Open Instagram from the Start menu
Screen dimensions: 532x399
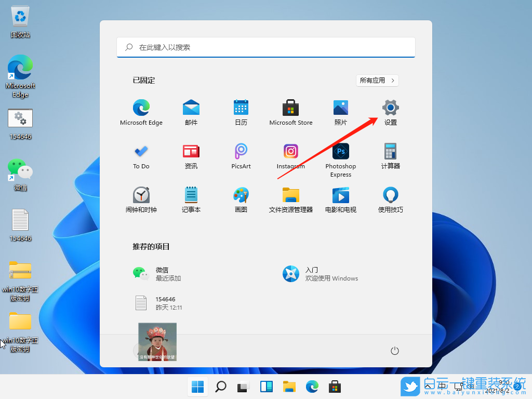click(x=290, y=156)
